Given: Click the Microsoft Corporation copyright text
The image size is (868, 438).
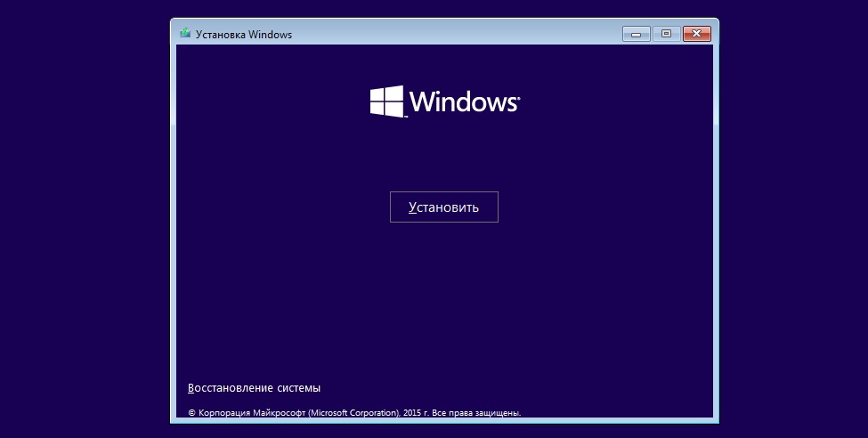Looking at the screenshot, I should tap(354, 412).
